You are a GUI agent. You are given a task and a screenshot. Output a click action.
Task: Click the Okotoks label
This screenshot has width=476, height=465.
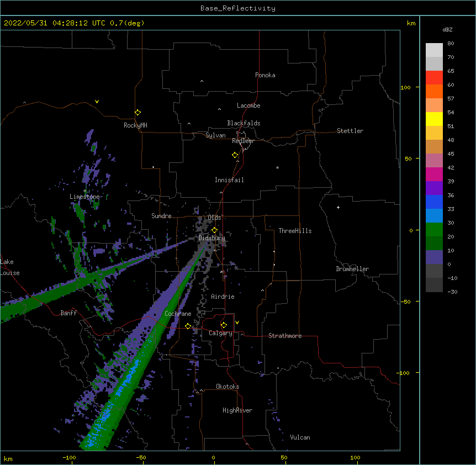[228, 387]
